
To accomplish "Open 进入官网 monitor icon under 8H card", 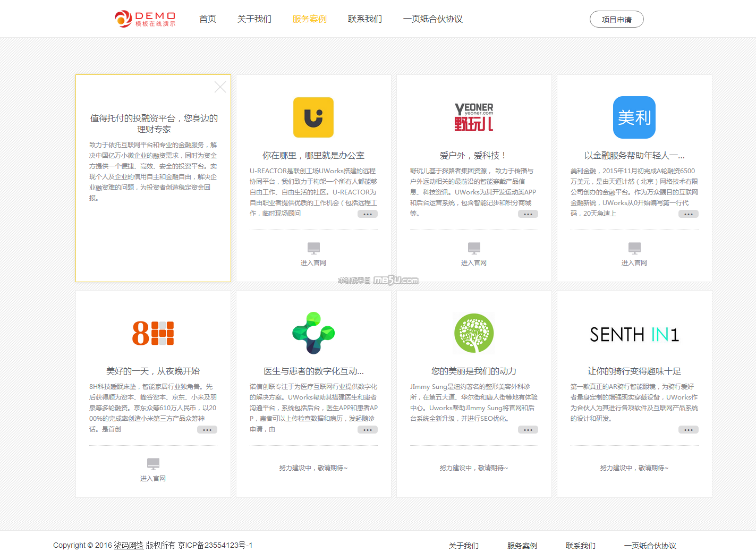I will [x=153, y=464].
